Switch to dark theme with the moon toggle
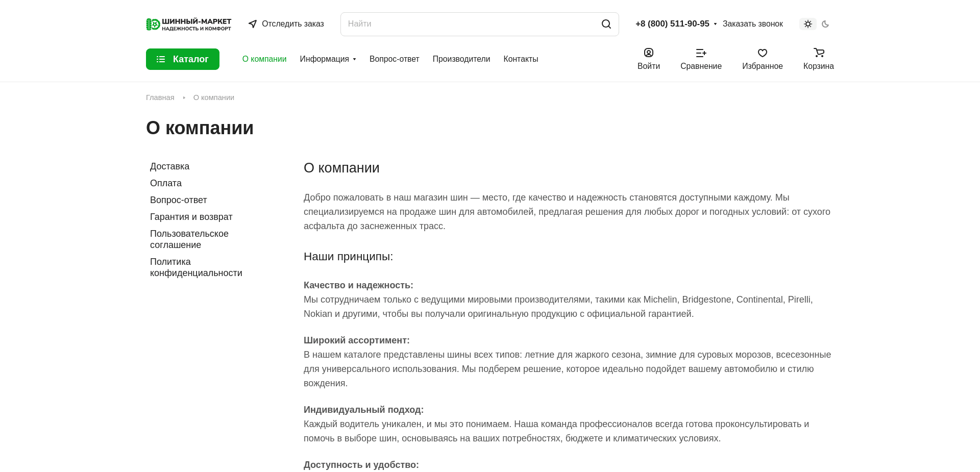 (x=825, y=24)
